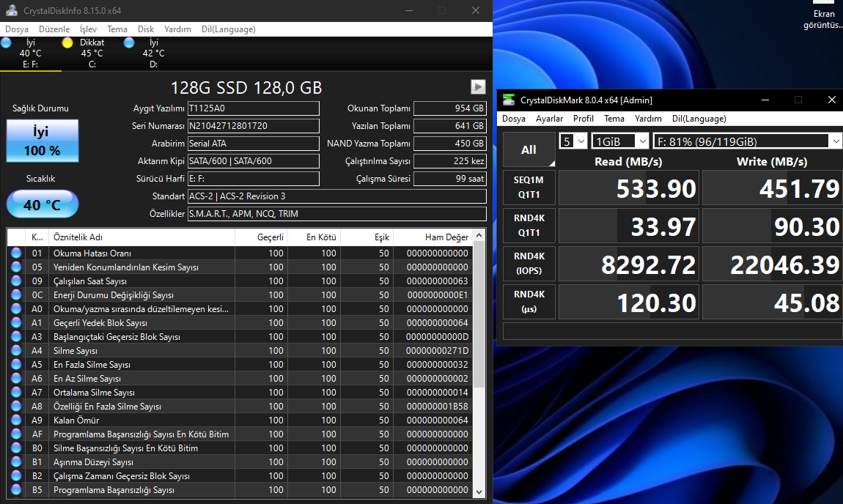Viewport: 843px width, 504px height.
Task: Select the blue İyi status orb for drive D:
Action: 129,42
